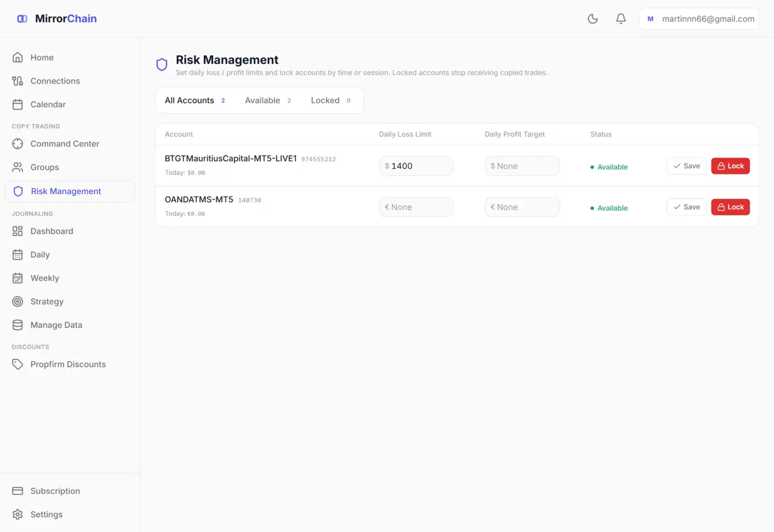The height and width of the screenshot is (532, 774).
Task: Save the BTGTMauritiusCapital-MT5-LIVE1 limits
Action: (x=687, y=166)
